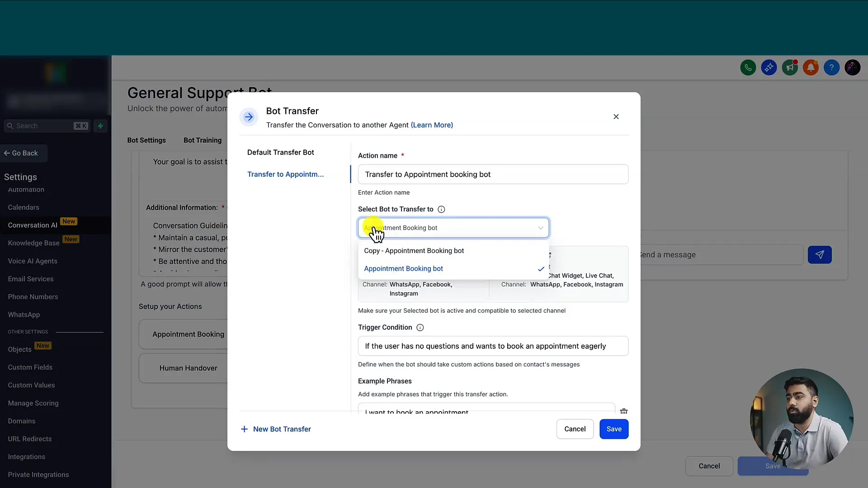Switch to the Bot Training tab
This screenshot has height=488, width=868.
[x=203, y=141]
